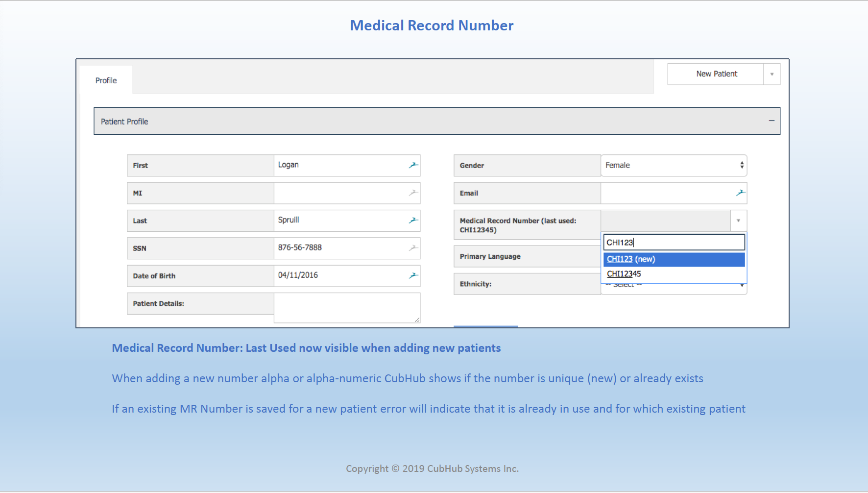Click the Patient Details textarea resize handle

pyautogui.click(x=417, y=320)
